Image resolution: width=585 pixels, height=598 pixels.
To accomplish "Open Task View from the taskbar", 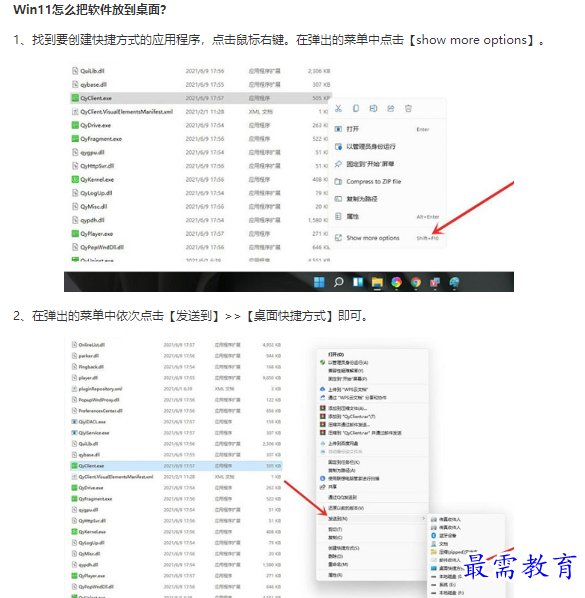I will point(358,282).
